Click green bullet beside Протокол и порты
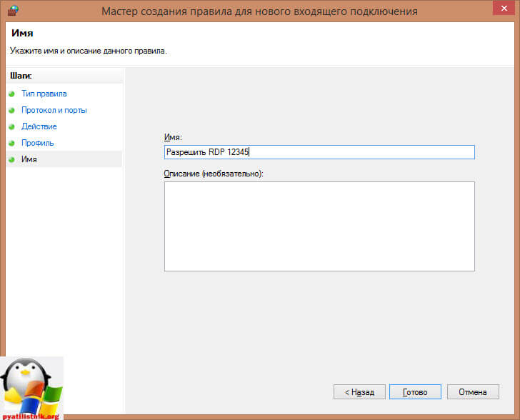 pos(11,111)
